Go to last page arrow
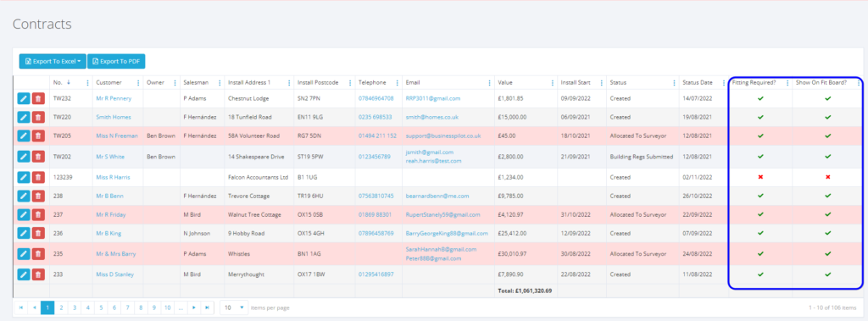 click(207, 307)
